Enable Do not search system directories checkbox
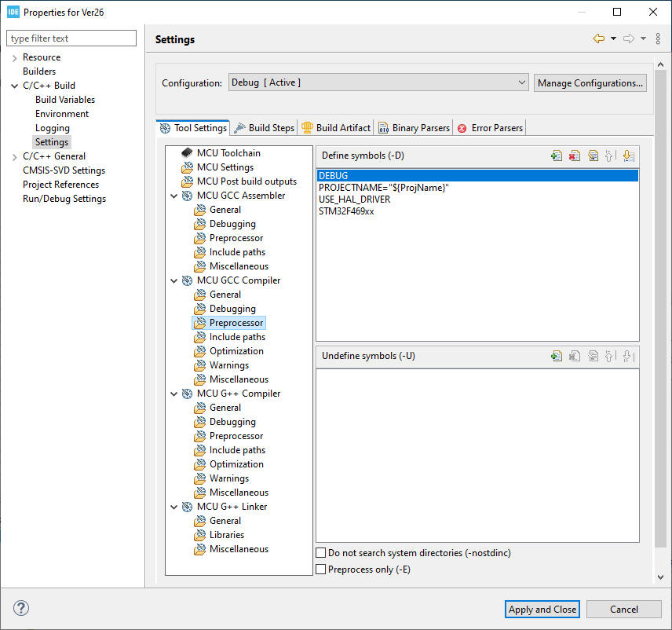The width and height of the screenshot is (672, 630). point(321,553)
